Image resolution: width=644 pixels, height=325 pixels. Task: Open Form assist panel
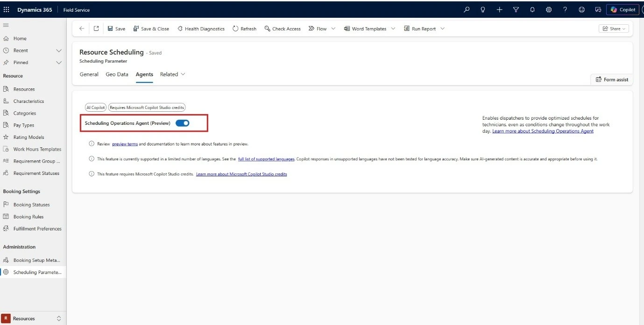(612, 79)
